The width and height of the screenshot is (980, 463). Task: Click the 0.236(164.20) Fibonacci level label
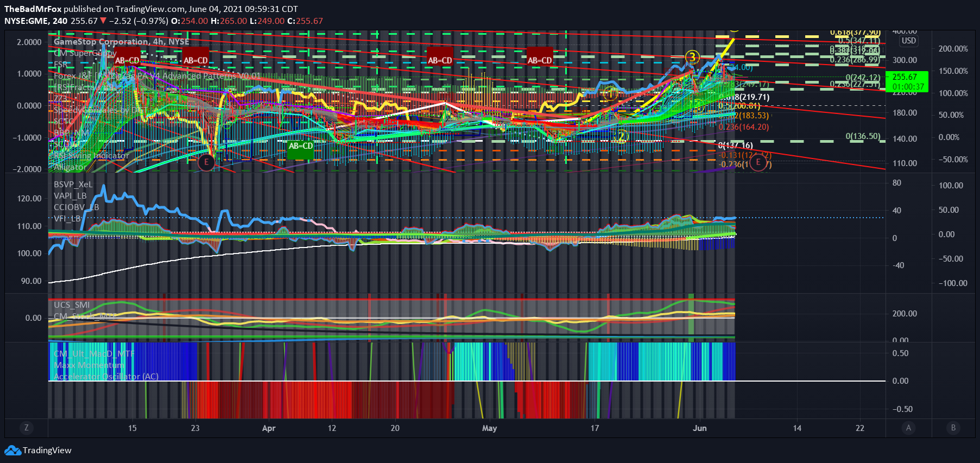(744, 127)
